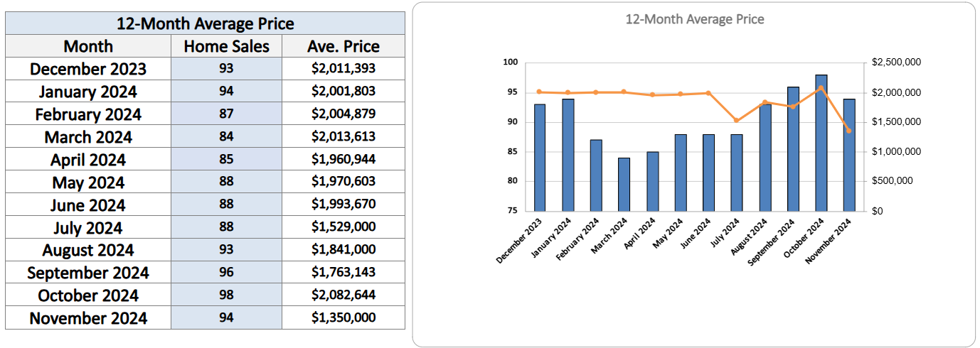The height and width of the screenshot is (348, 980).
Task: Select the March 2024 bar in chart
Action: coord(624,185)
